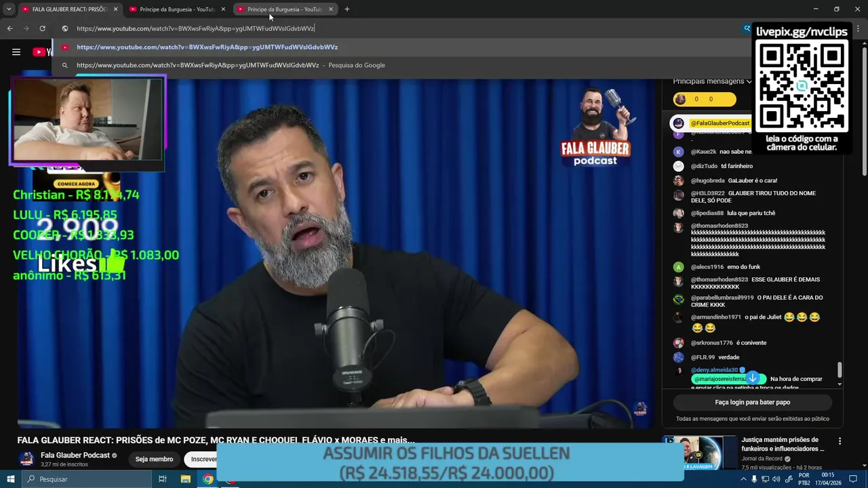Click the taskbar clock showing 00:15
Screen dimensions: 868x488
click(x=827, y=479)
